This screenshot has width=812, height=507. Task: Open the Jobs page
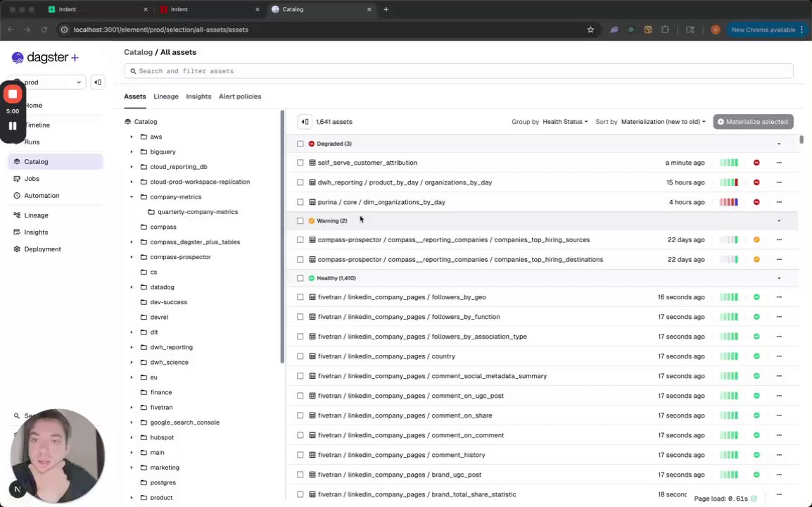32,179
